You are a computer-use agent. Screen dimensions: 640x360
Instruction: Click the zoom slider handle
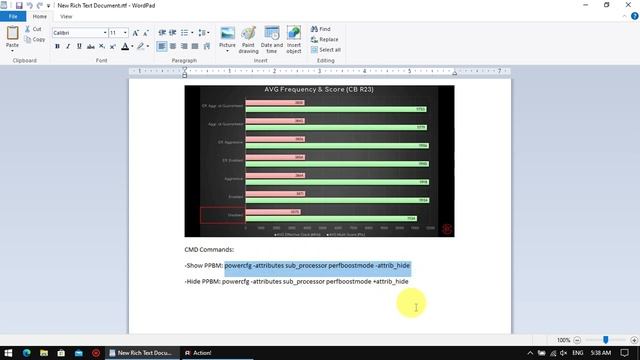pos(606,340)
